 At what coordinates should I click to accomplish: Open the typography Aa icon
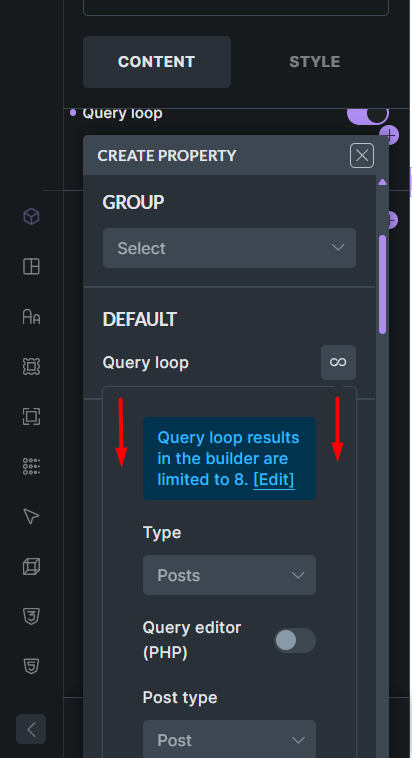tap(31, 317)
